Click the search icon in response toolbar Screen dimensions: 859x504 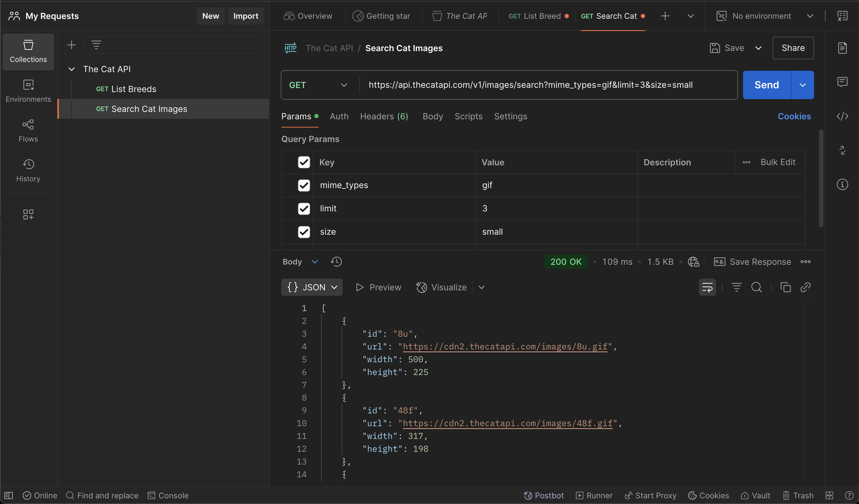[x=756, y=287]
